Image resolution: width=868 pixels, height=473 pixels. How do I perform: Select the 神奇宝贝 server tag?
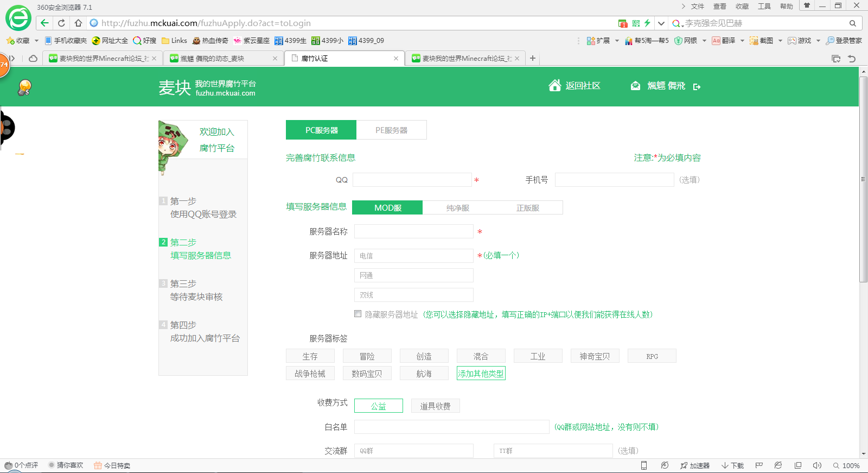(595, 356)
